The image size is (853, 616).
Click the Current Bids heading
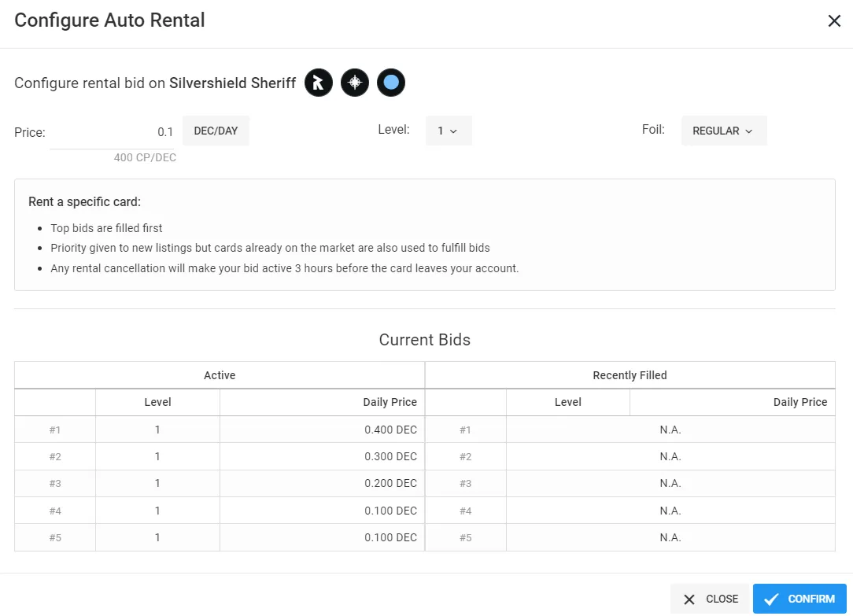[424, 340]
